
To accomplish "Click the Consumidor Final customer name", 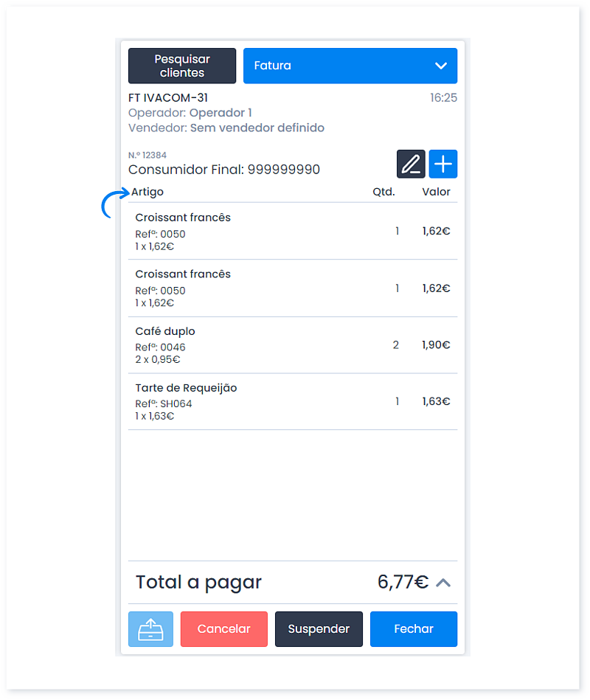I will point(224,170).
